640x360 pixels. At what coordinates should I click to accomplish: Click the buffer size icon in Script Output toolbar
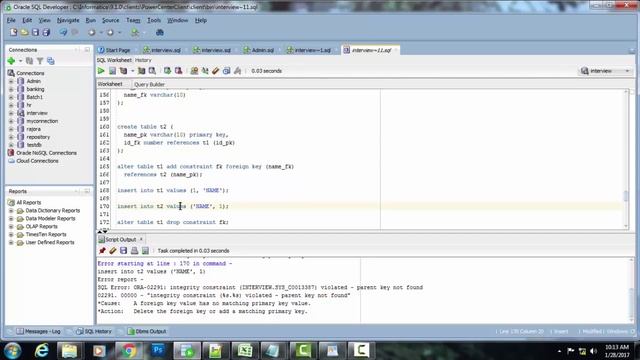pos(145,251)
